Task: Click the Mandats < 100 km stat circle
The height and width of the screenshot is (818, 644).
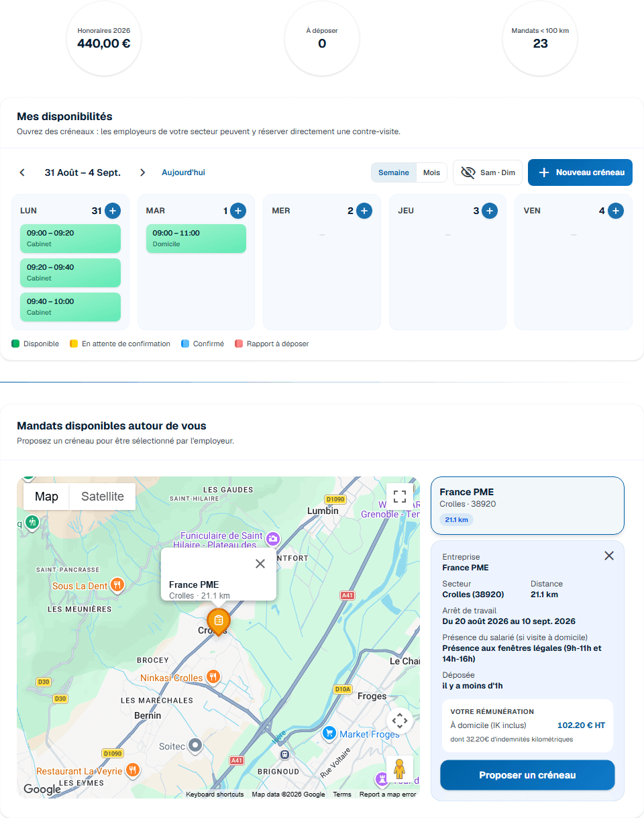Action: point(540,38)
